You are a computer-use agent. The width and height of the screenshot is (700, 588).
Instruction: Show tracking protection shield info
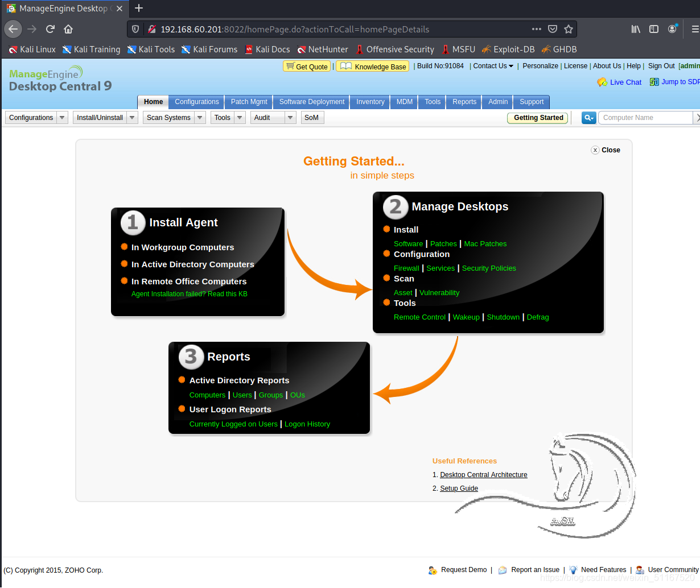point(135,29)
